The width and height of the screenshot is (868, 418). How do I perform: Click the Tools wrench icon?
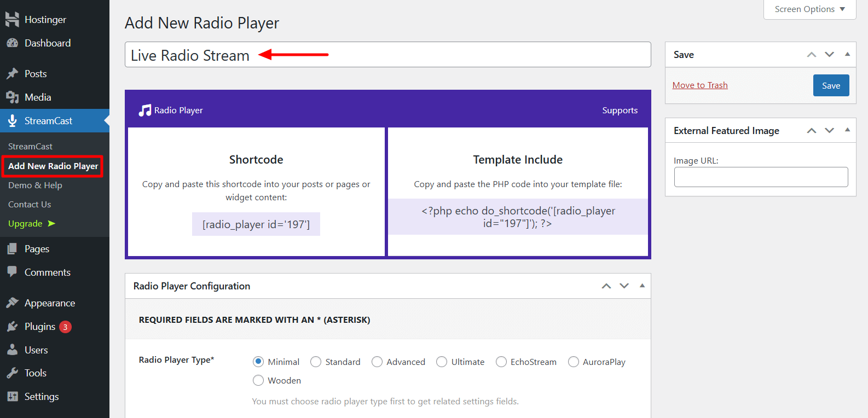point(12,373)
